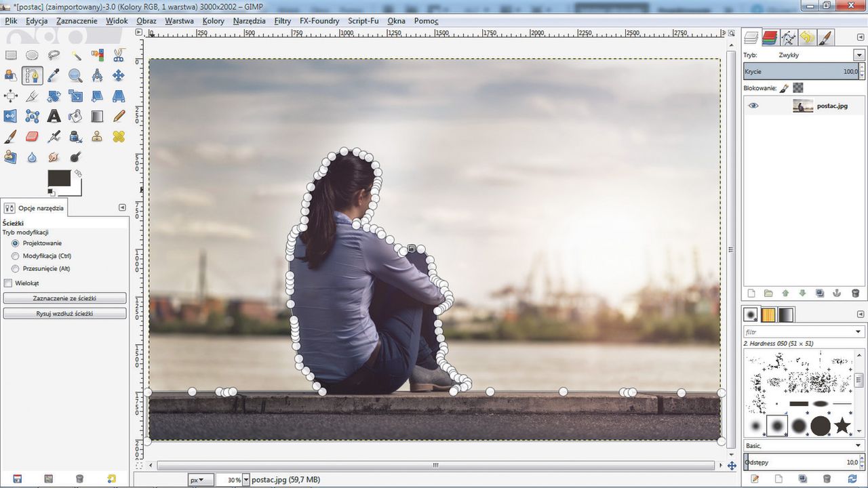Screen dimensions: 868x488
Task: Select the Bucket Fill tool
Action: pos(75,116)
